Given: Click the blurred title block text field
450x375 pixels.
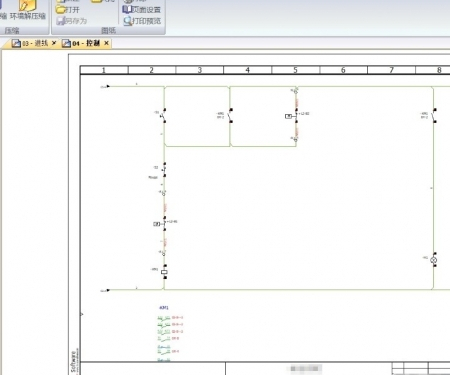Looking at the screenshot, I should pyautogui.click(x=304, y=368).
